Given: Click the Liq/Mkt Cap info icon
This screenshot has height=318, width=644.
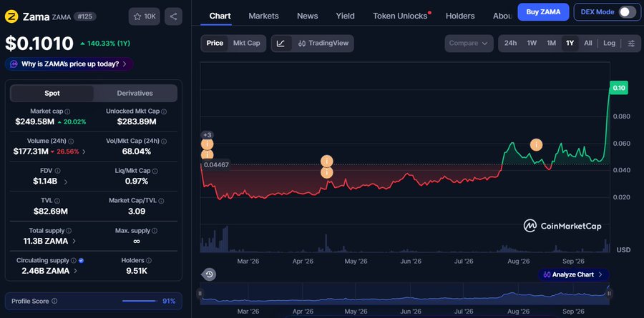Looking at the screenshot, I should [155, 171].
